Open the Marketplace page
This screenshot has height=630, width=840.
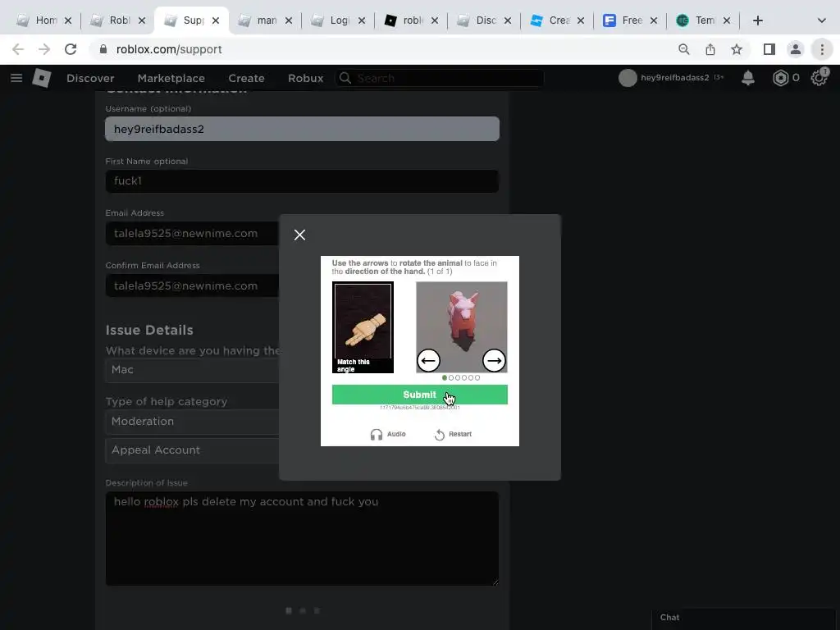171,78
